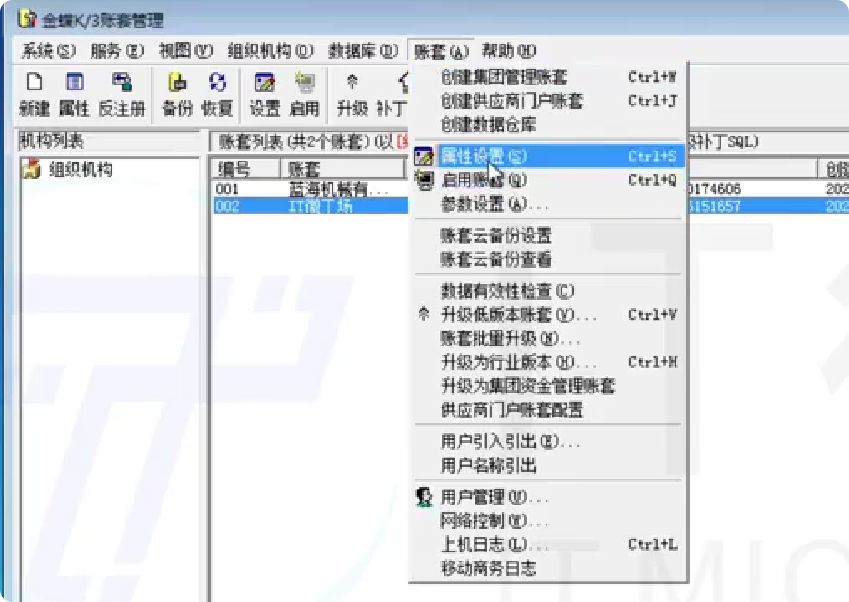Open the 组织机构(O) menu

pos(270,51)
